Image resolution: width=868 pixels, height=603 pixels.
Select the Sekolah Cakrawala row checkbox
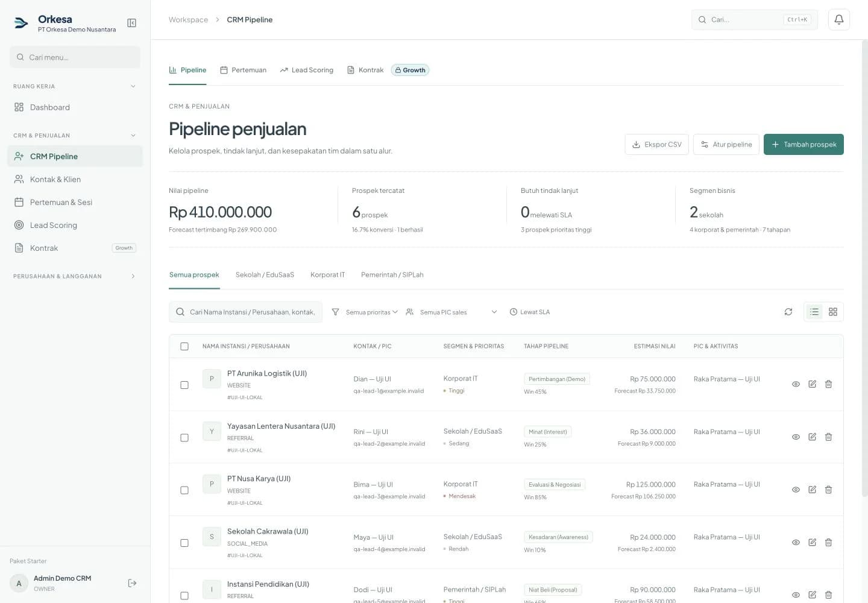pos(184,543)
